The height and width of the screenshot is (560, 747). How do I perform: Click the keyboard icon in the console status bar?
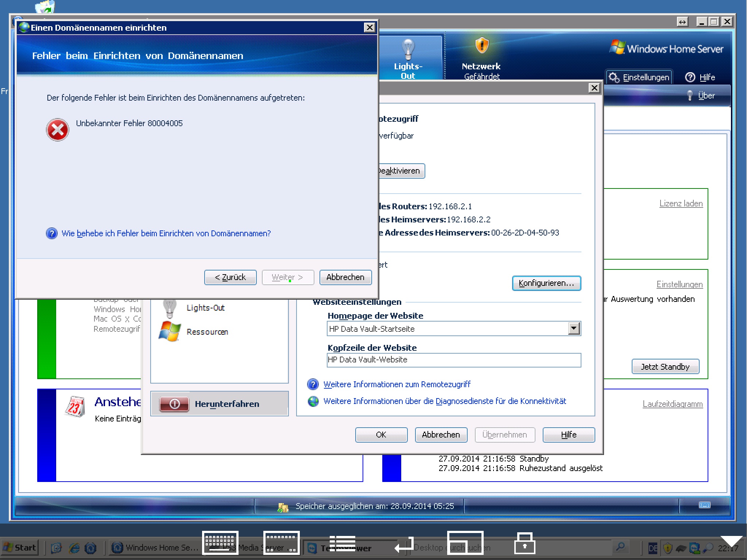pos(704,505)
